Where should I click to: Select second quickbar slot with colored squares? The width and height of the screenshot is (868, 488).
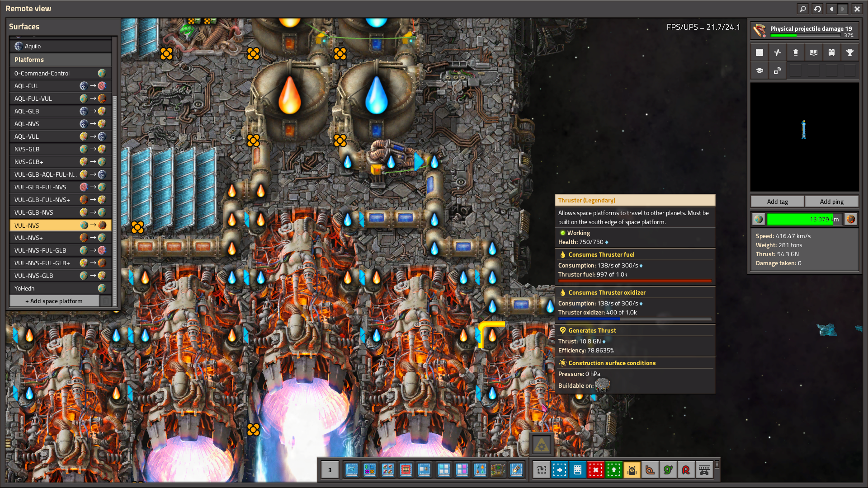[370, 470]
